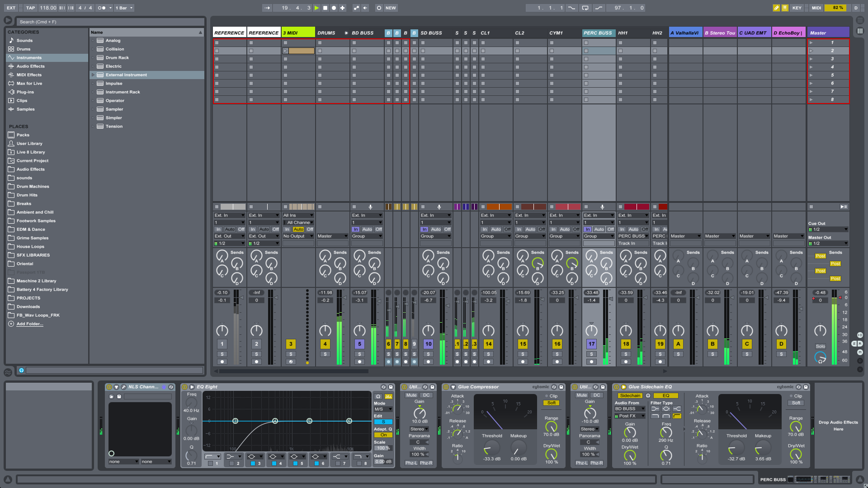Open Cue Out 1/2 dropdown
The image size is (868, 488).
828,229
